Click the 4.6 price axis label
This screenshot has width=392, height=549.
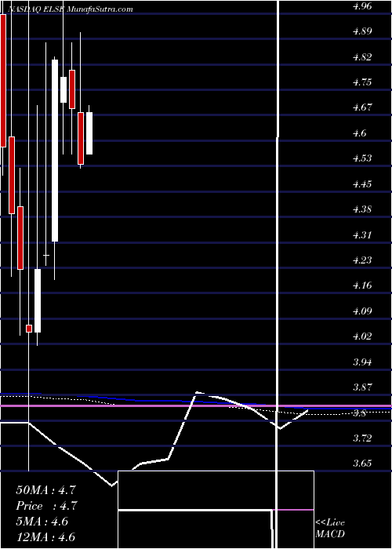[x=361, y=133]
